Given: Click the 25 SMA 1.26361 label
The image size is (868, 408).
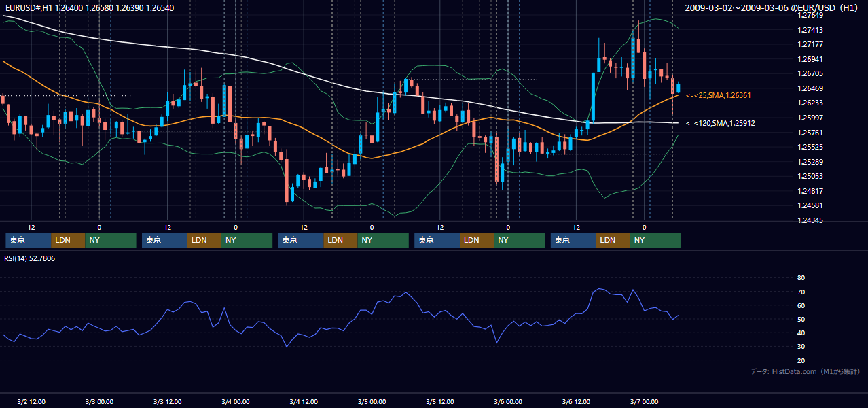Looking at the screenshot, I should pyautogui.click(x=719, y=95).
